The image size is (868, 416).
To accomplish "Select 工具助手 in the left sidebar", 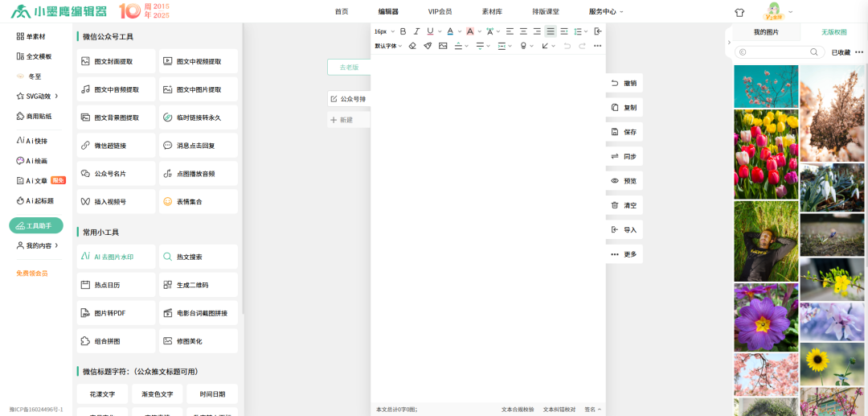I will pos(36,225).
